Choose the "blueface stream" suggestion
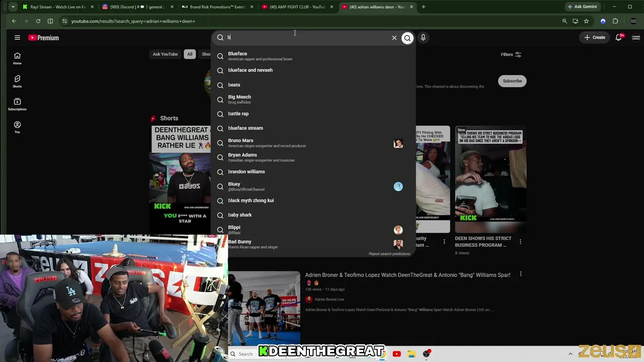The height and width of the screenshot is (362, 644). tap(313, 128)
